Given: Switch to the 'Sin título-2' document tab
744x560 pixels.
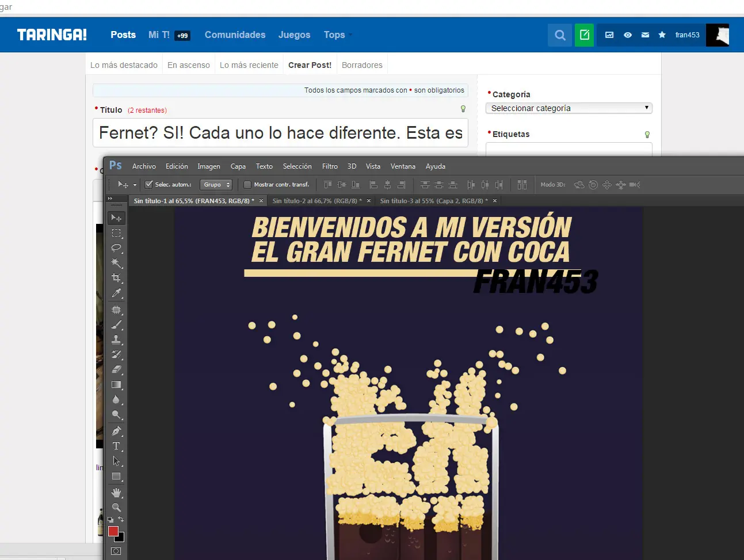Looking at the screenshot, I should (318, 200).
